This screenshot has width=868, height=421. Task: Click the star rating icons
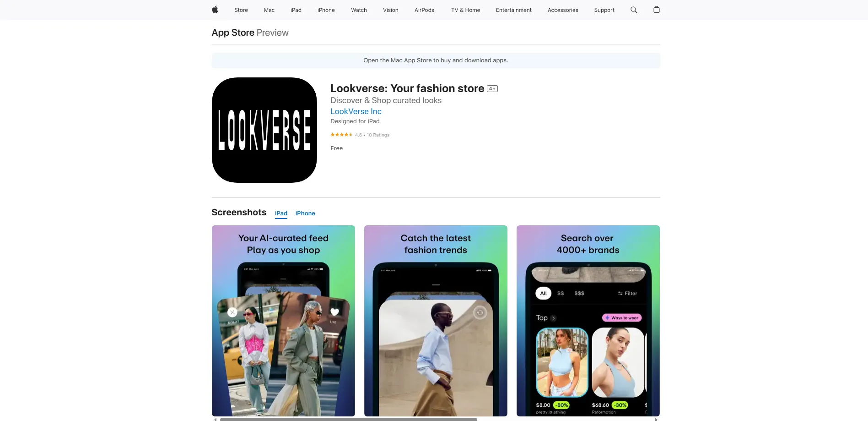[x=342, y=135]
